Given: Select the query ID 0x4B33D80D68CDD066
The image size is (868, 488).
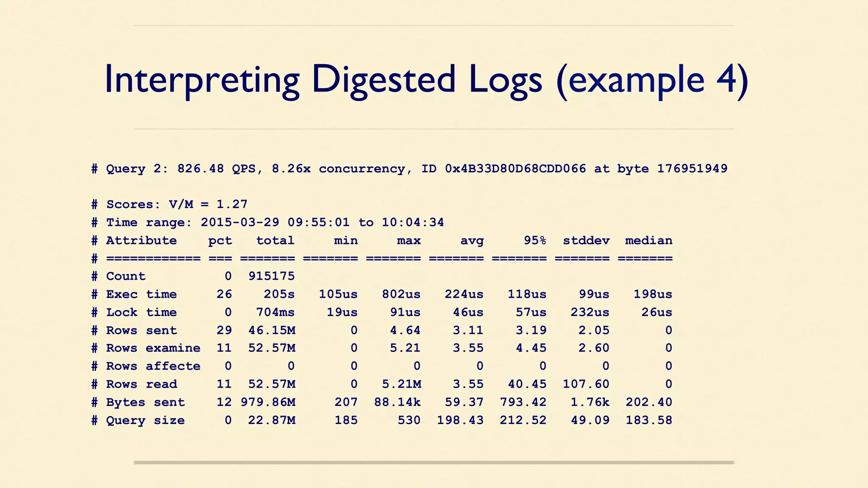Looking at the screenshot, I should pos(515,169).
